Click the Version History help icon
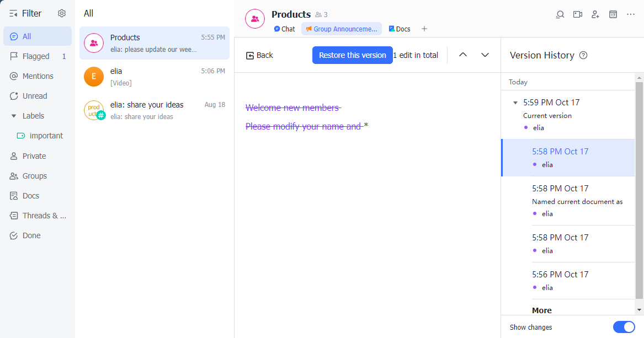The width and height of the screenshot is (644, 338). (583, 55)
